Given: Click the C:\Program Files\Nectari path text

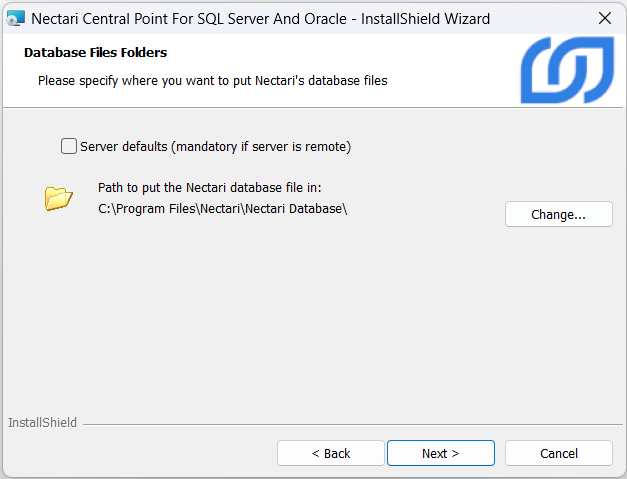Looking at the screenshot, I should pyautogui.click(x=222, y=208).
